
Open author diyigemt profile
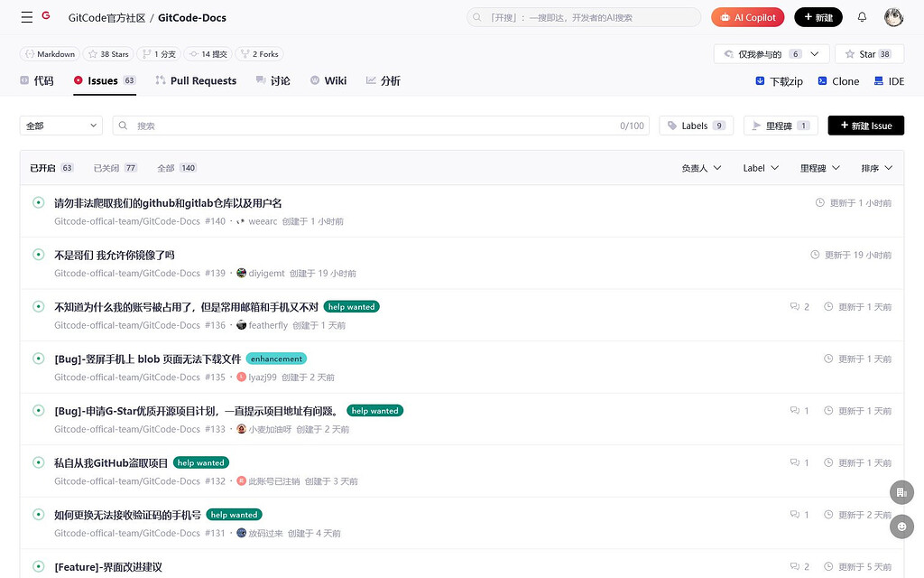click(266, 274)
